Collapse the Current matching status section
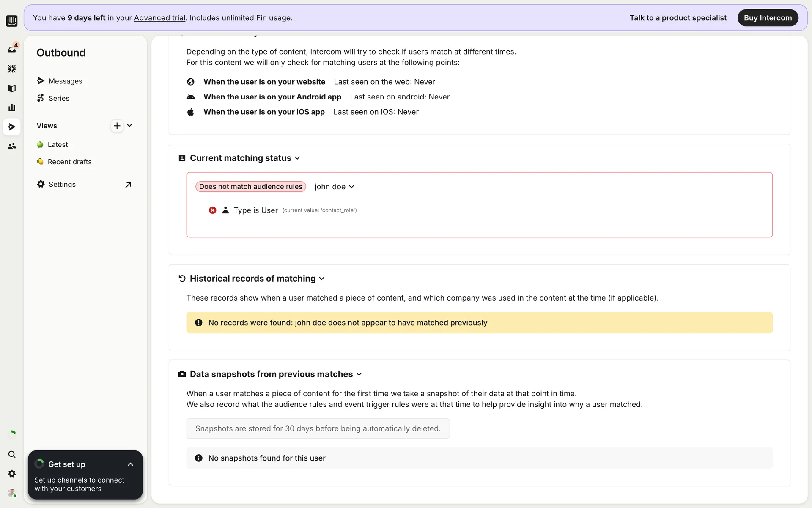 (x=297, y=158)
